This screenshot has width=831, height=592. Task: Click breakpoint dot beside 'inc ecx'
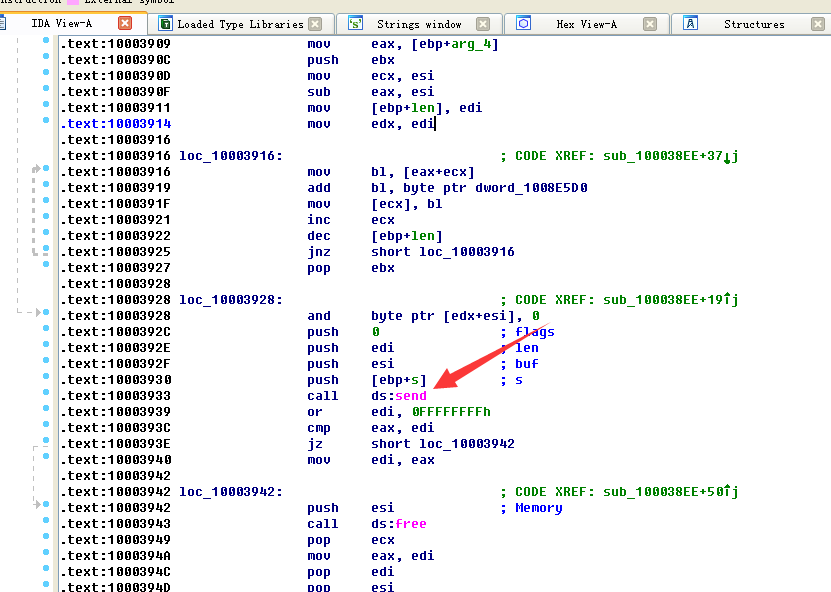(x=46, y=216)
